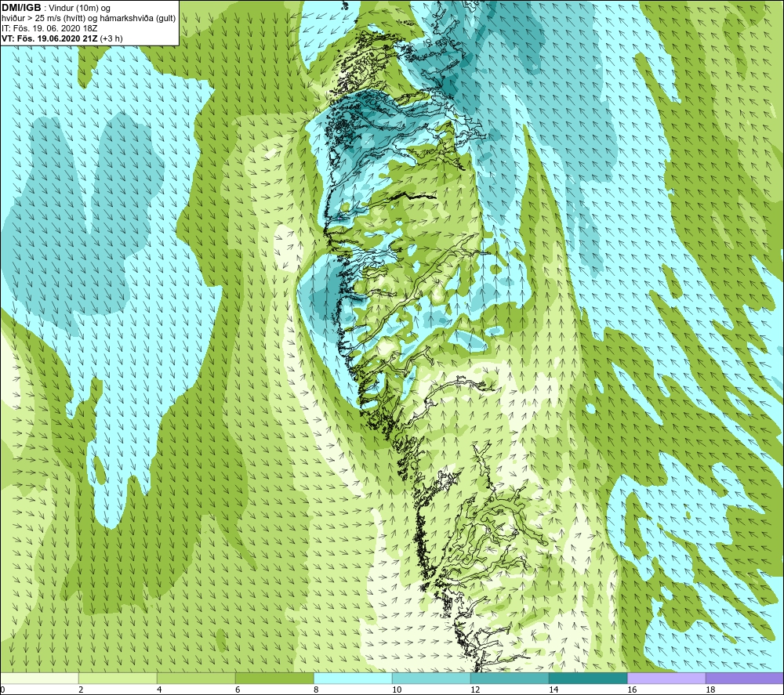Click the 14–16 m/s darkest teal swatch
This screenshot has width=784, height=695.
(588, 678)
